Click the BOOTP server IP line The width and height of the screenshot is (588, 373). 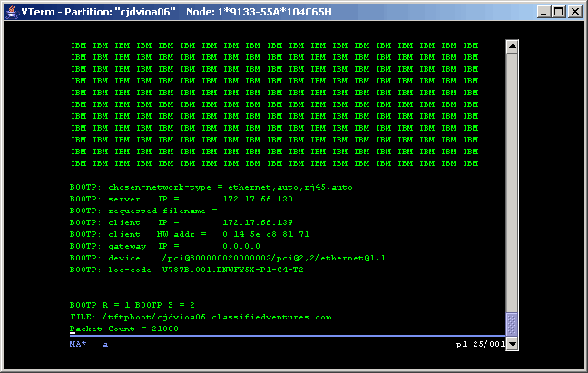point(181,199)
